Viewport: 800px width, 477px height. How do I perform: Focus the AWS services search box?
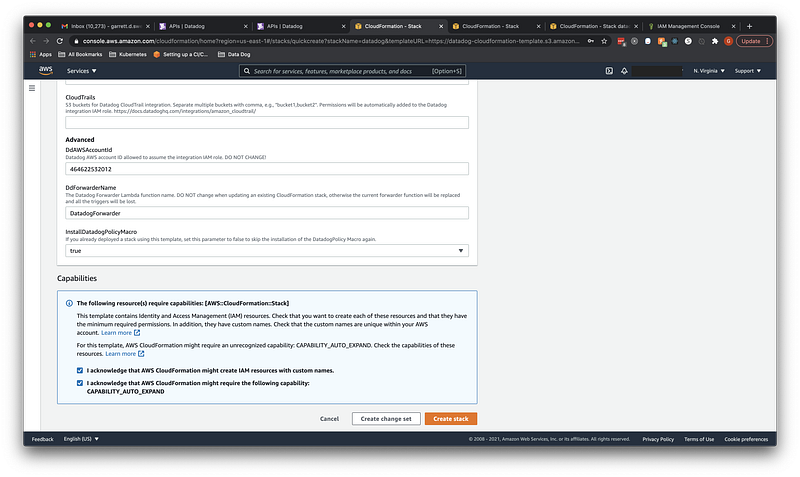point(353,71)
